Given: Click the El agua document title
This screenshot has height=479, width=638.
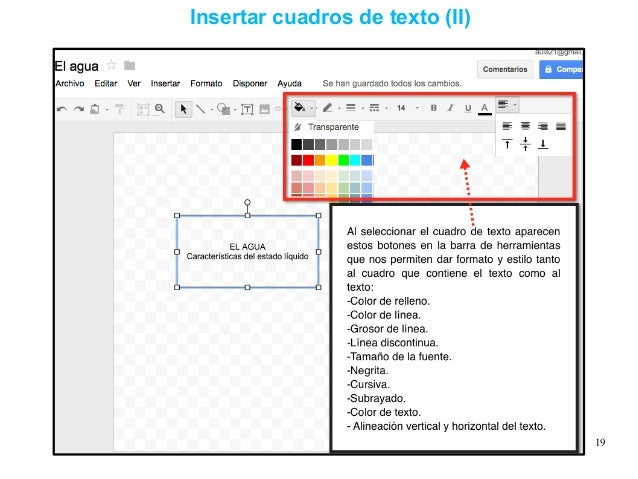Looking at the screenshot, I should (76, 66).
